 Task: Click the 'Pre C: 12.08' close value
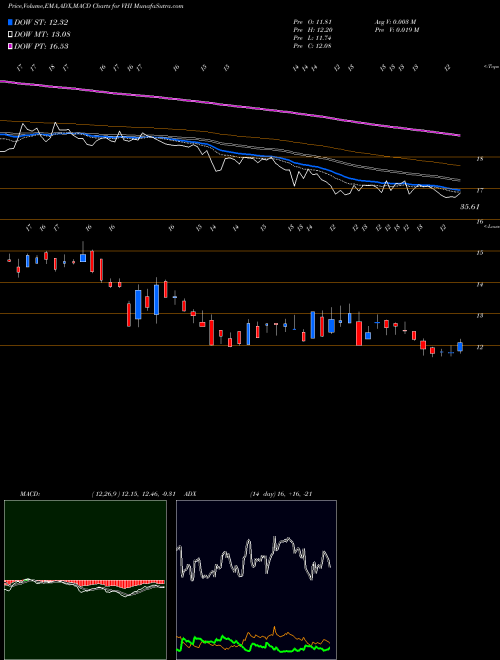(x=313, y=46)
